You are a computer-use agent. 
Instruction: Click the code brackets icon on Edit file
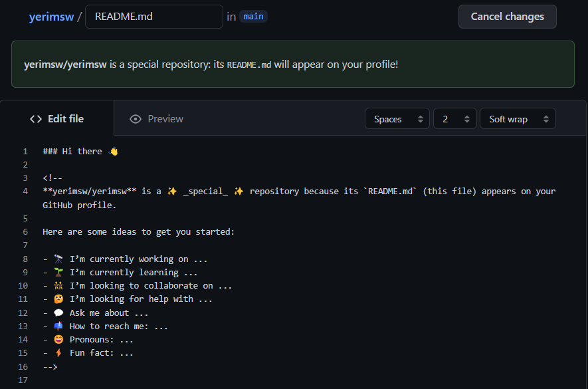(36, 119)
